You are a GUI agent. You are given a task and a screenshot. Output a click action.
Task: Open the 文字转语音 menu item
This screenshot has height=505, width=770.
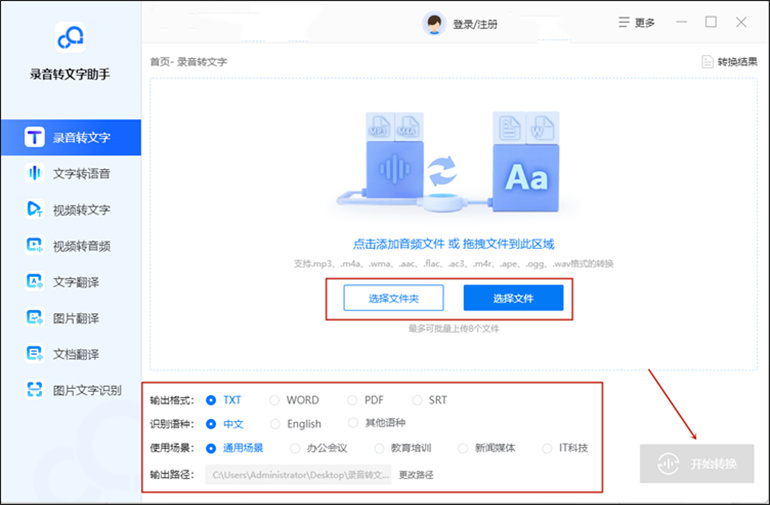[71, 173]
